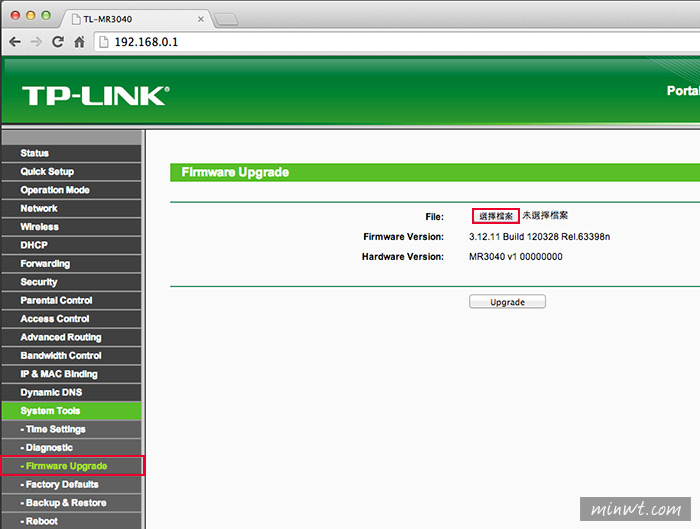Open Dynamic DNS settings
The width and height of the screenshot is (700, 529).
(71, 392)
